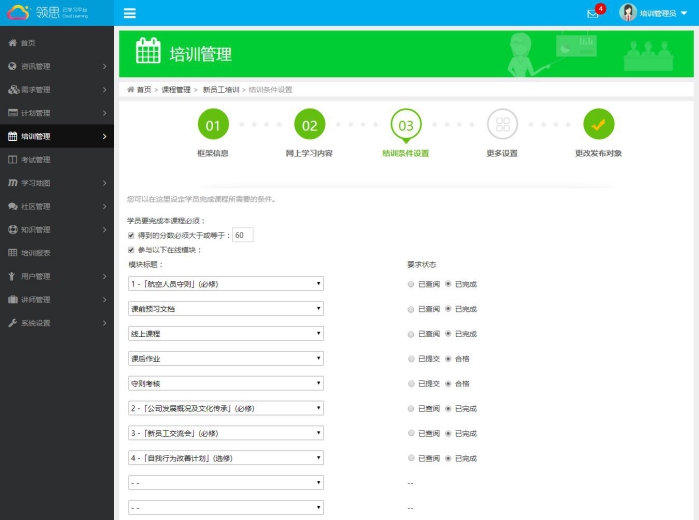Select 已查阅 for 航空人员守则 row
The width and height of the screenshot is (699, 520).
point(411,284)
